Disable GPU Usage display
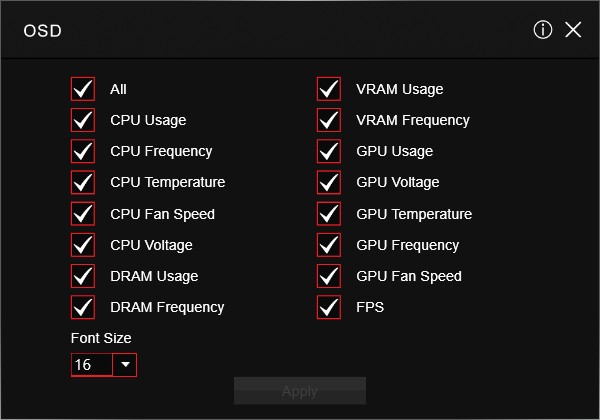Screen dimensions: 600x420 tap(329, 151)
